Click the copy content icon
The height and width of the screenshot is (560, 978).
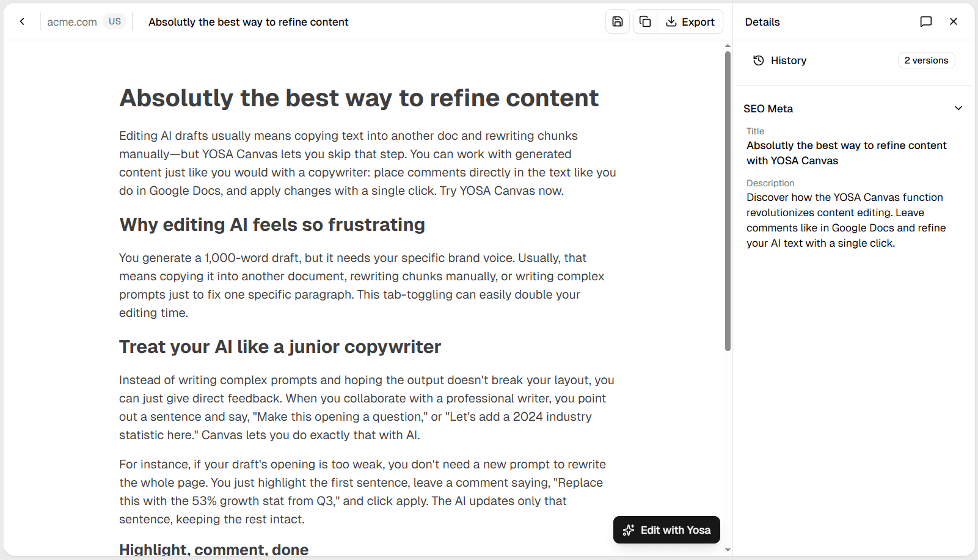[644, 21]
